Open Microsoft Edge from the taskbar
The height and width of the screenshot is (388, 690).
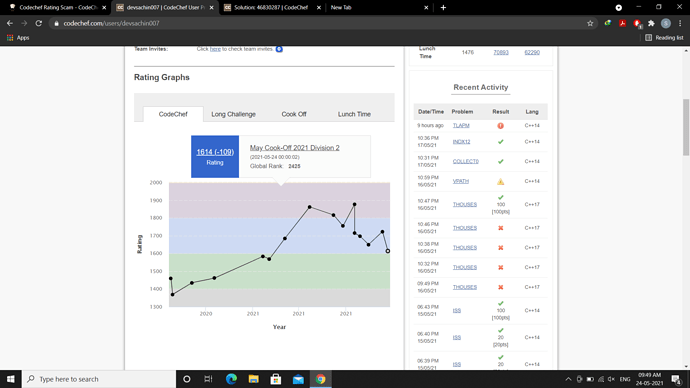231,379
